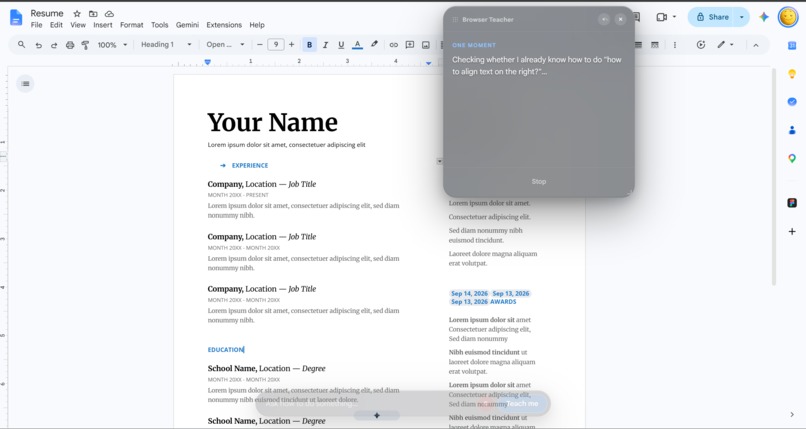Click the Share button
Viewport: 806px width, 429px height.
712,17
